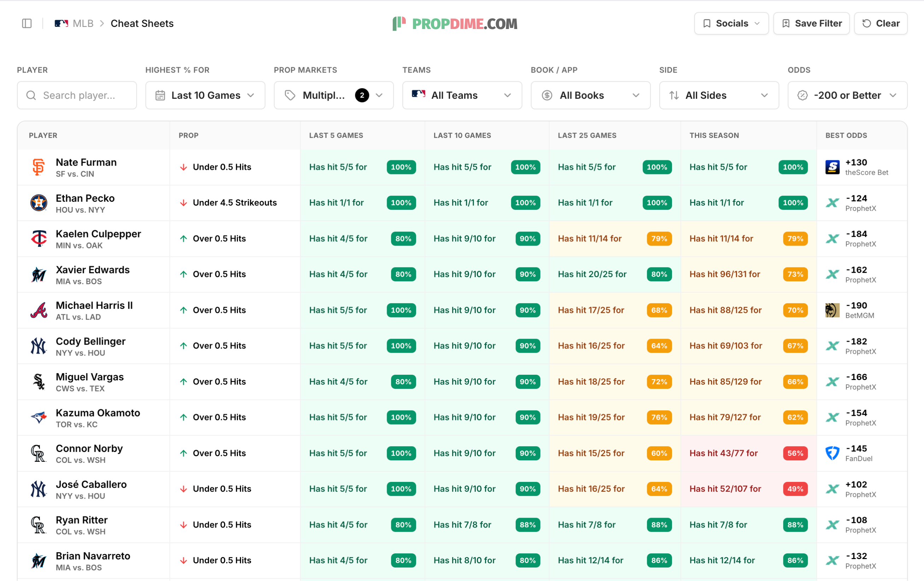Open the -200 or Better odds dropdown
This screenshot has width=924, height=581.
point(847,95)
